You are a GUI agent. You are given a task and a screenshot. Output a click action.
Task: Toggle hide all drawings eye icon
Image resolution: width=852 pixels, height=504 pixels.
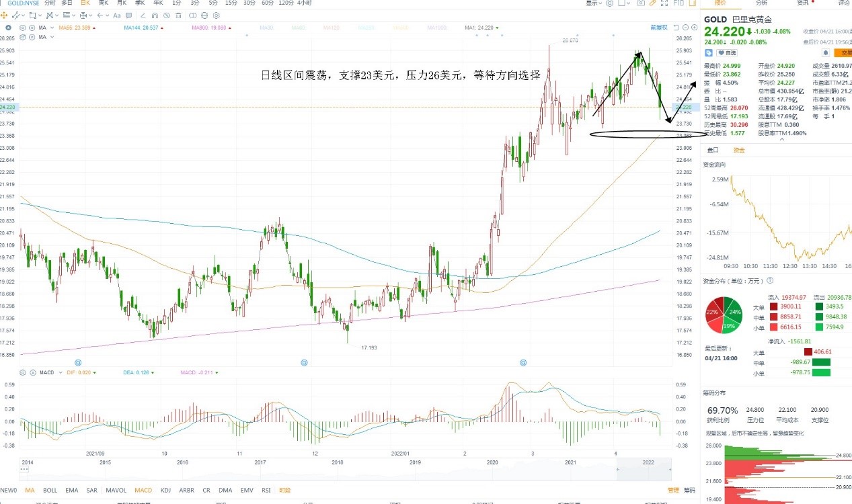coord(166,15)
